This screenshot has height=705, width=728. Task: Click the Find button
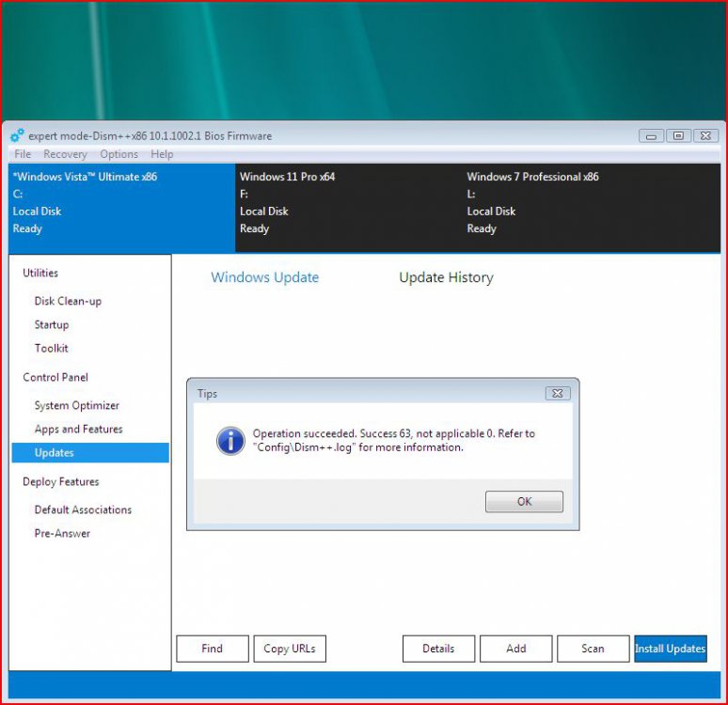[x=213, y=649]
